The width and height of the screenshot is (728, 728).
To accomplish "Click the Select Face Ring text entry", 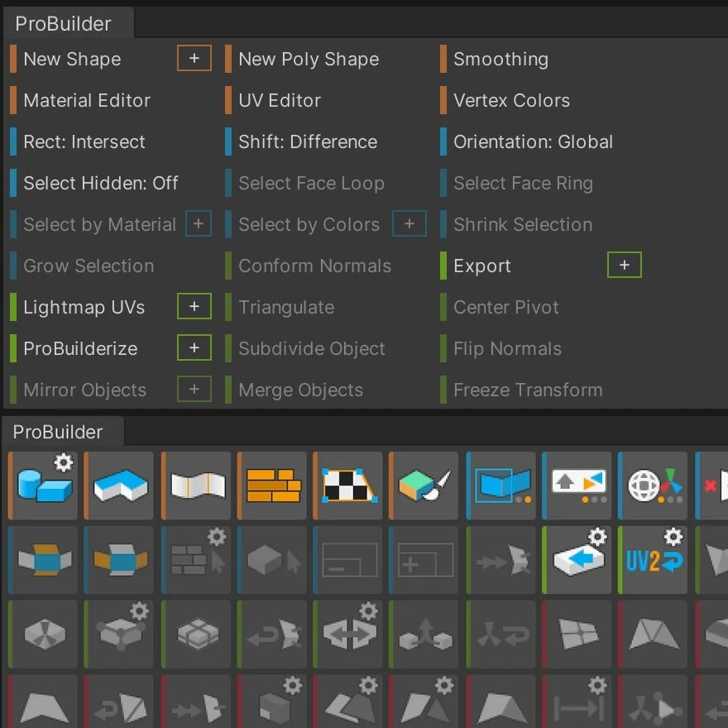I will click(523, 183).
